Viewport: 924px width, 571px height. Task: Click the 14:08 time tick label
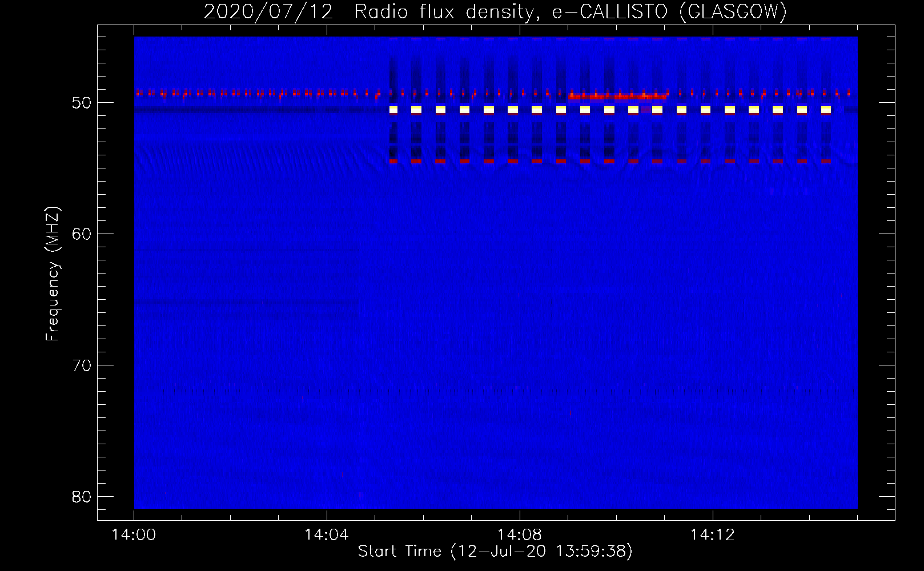(520, 535)
